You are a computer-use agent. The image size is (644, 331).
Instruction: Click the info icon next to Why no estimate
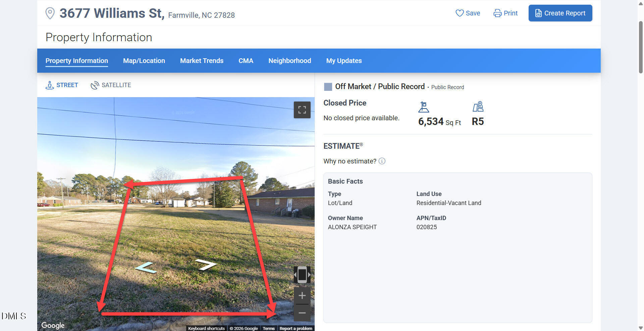[382, 161]
